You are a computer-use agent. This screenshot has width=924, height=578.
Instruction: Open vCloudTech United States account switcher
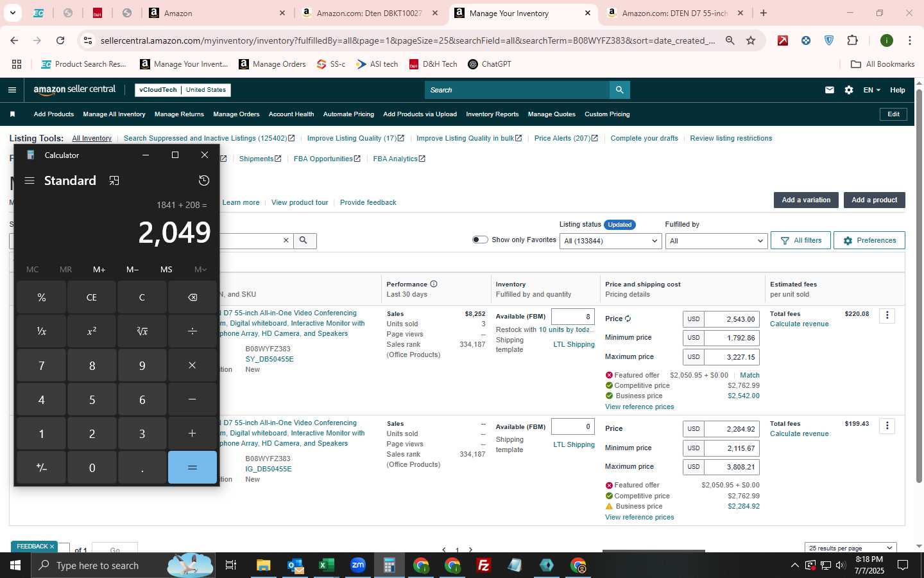tap(183, 90)
